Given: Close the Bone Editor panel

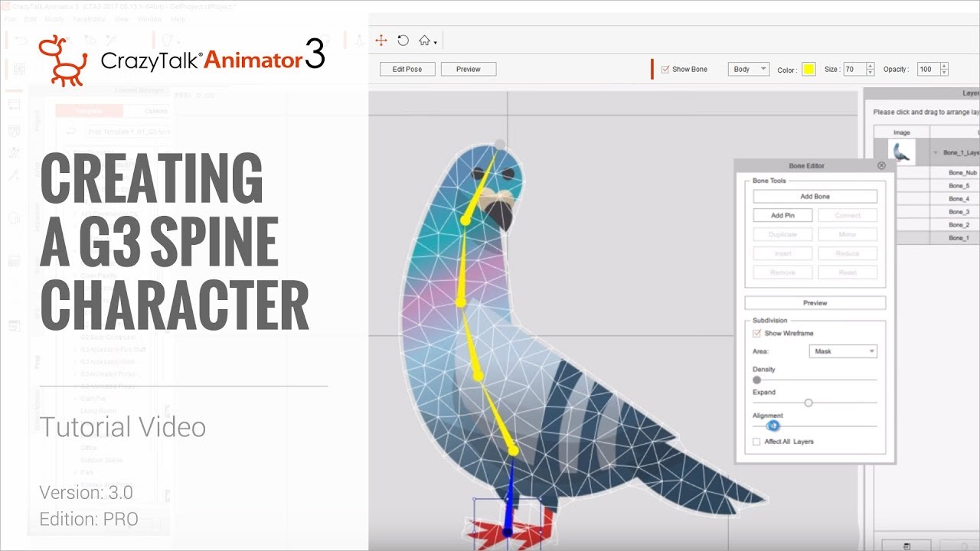Looking at the screenshot, I should pos(881,165).
